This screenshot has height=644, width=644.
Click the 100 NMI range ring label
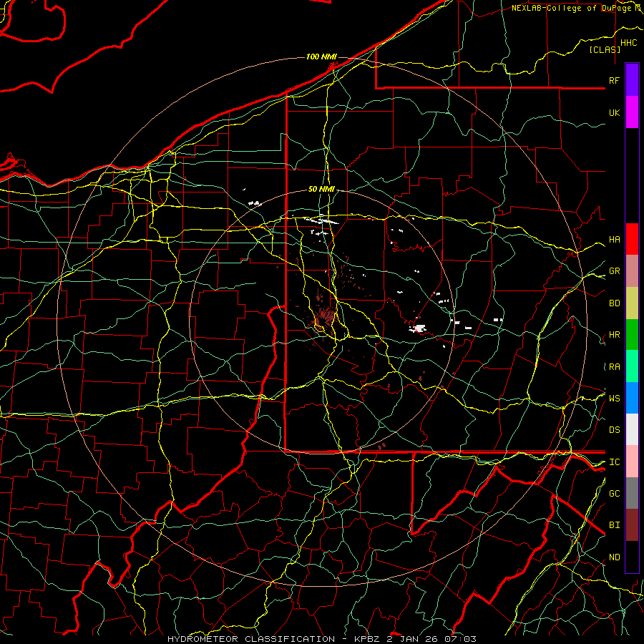321,57
